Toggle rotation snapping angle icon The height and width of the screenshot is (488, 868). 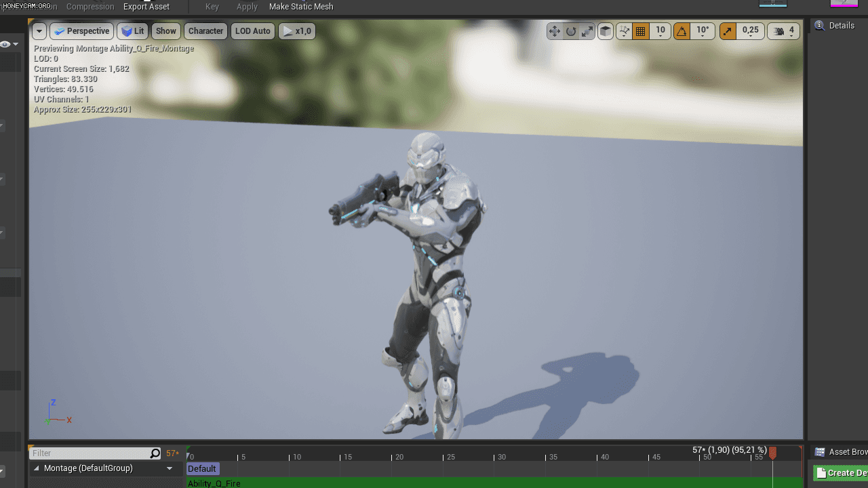682,31
